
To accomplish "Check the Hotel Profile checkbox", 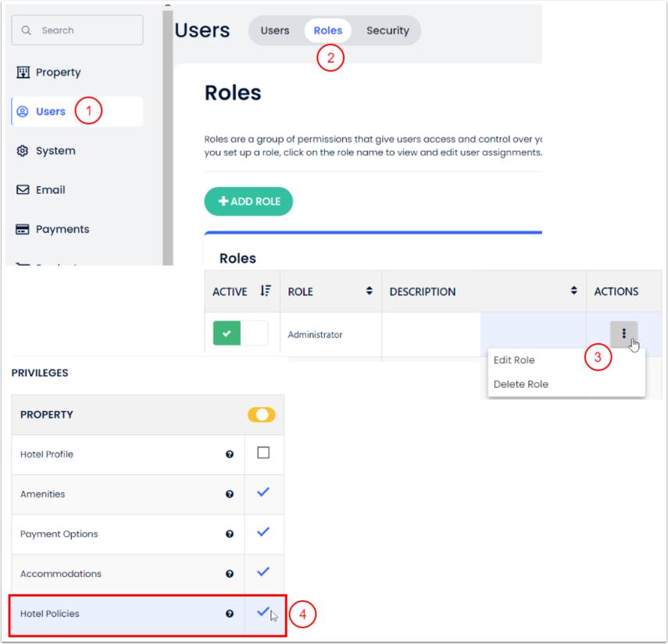I will coord(263,453).
